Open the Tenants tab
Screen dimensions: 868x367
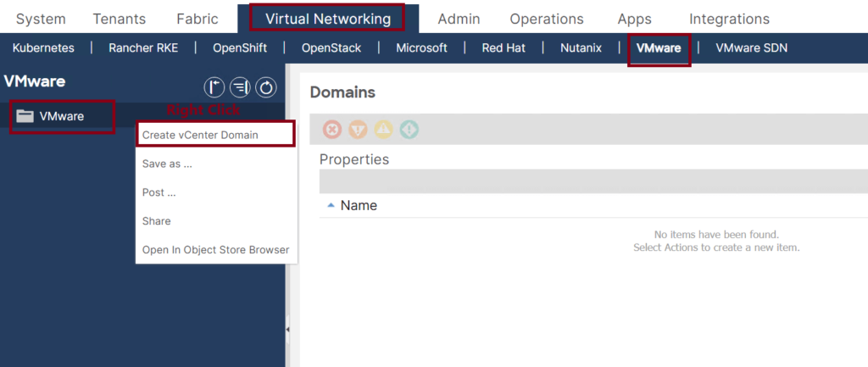[x=119, y=19]
